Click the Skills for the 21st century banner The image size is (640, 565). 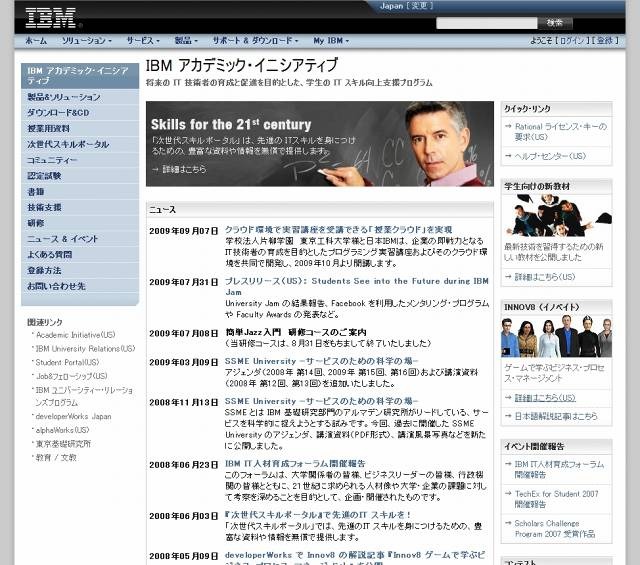coord(320,144)
